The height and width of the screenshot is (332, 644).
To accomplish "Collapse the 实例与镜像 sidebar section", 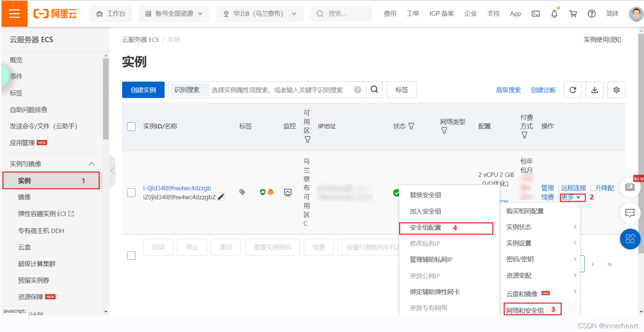I will coord(92,164).
